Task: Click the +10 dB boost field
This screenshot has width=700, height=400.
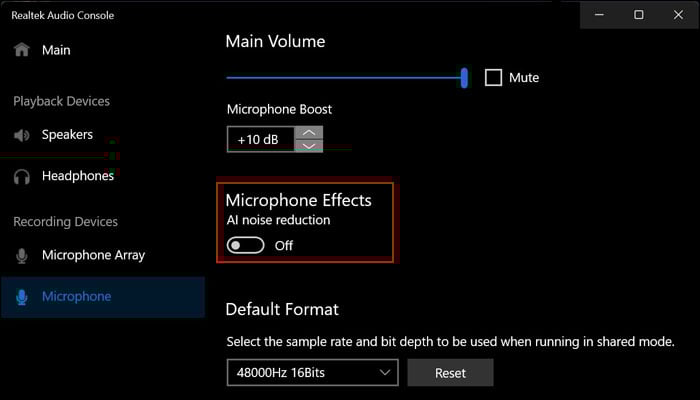Action: [261, 139]
